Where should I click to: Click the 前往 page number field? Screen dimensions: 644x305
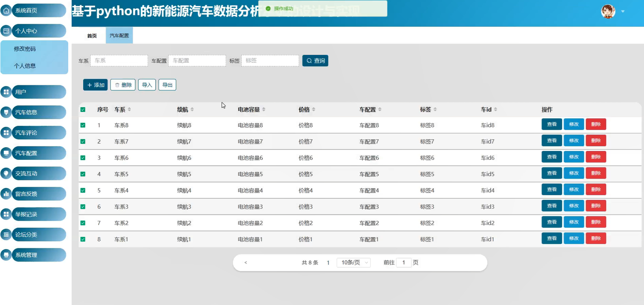(404, 263)
